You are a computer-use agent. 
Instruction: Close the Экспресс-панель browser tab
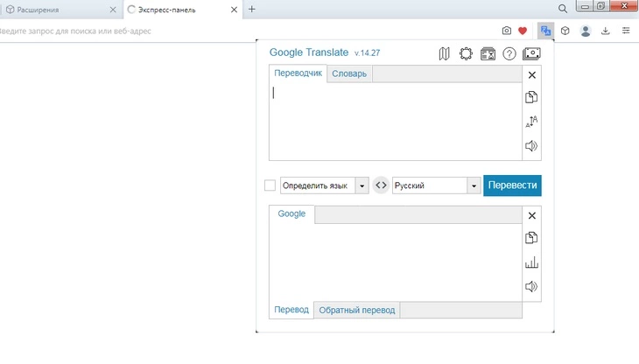click(x=234, y=10)
